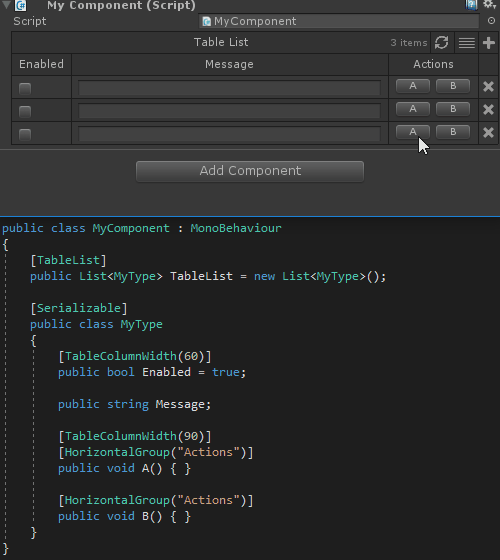
Task: Click button A in the first row
Action: (413, 86)
